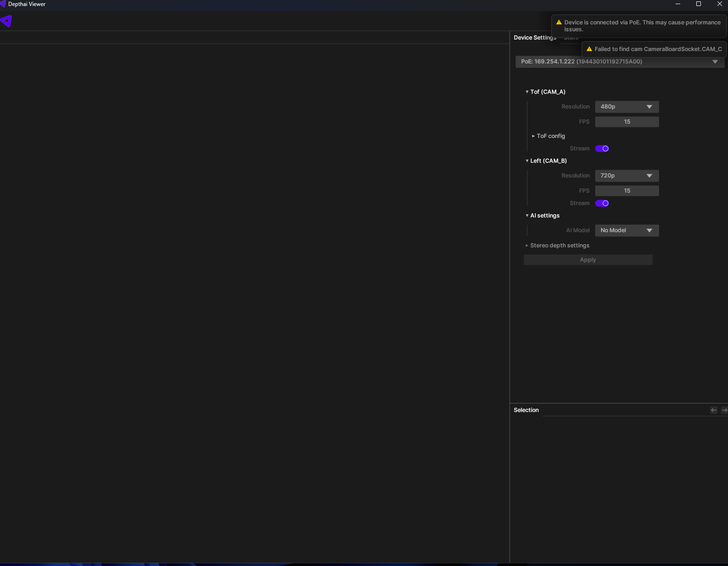
Task: Toggle the Tof (CAM_A) Stream switch
Action: 602,149
